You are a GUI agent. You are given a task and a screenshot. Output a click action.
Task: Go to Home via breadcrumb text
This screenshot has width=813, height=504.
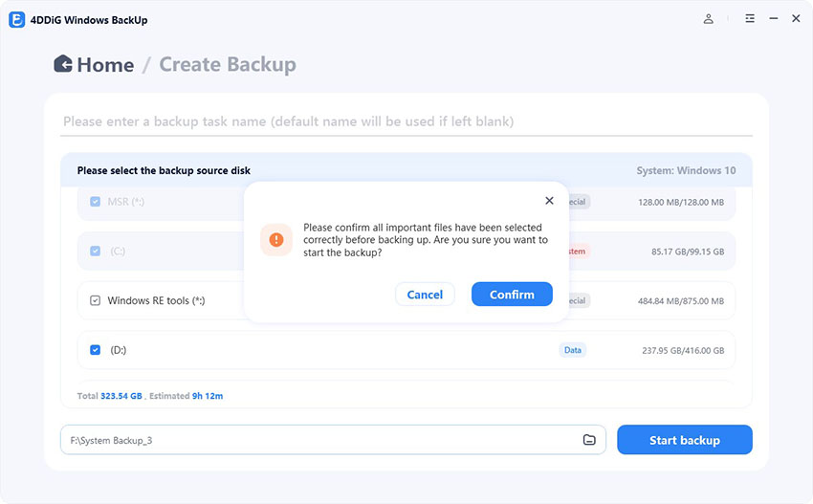(105, 65)
